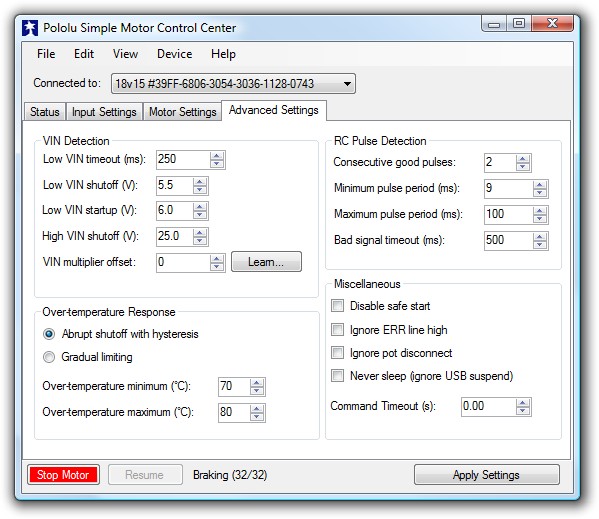Viewport: 599px width, 519px height.
Task: Increase Over-temperature minimum up arrow
Action: pos(257,383)
